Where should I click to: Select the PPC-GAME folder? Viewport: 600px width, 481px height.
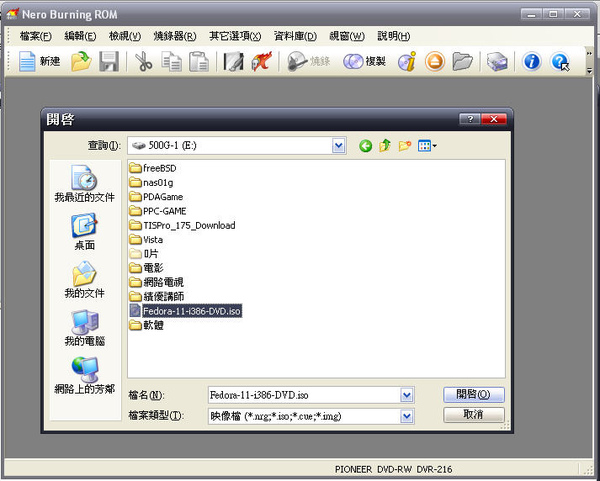pos(158,211)
